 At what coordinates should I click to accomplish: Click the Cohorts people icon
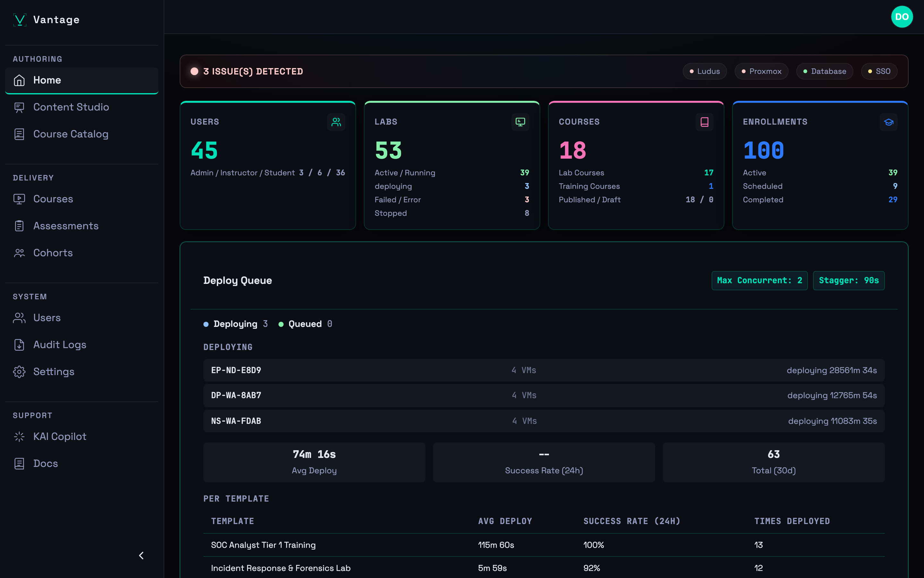coord(19,253)
